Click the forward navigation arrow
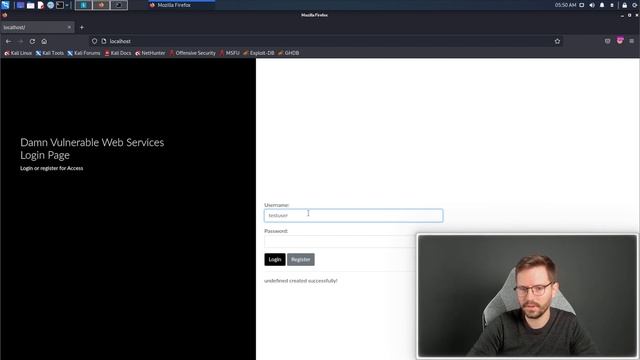The height and width of the screenshot is (360, 640). pyautogui.click(x=20, y=41)
